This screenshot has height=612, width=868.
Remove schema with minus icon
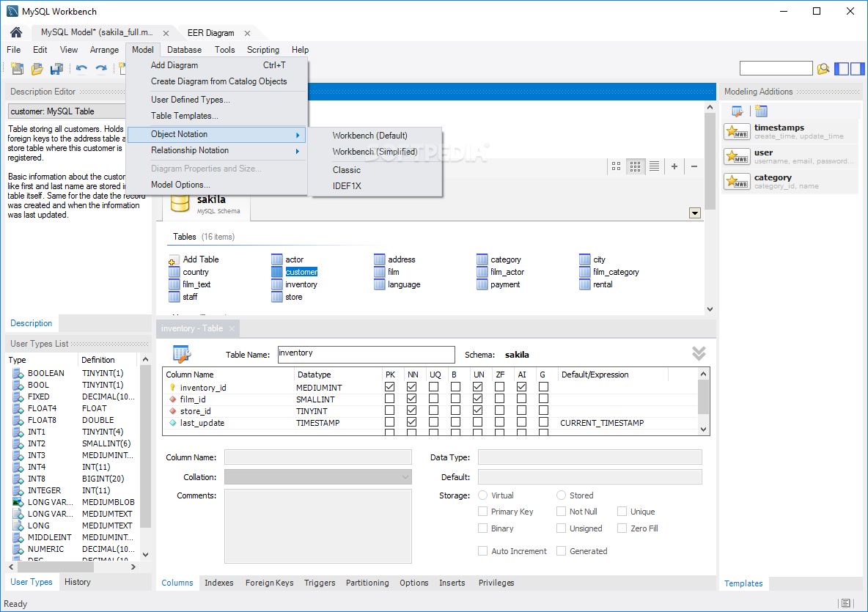(x=694, y=166)
